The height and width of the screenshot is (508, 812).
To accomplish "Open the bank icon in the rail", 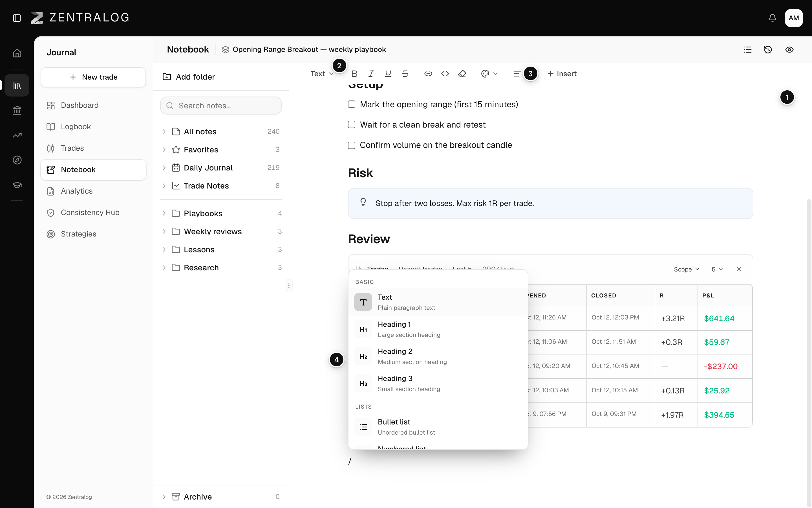I will (x=17, y=110).
